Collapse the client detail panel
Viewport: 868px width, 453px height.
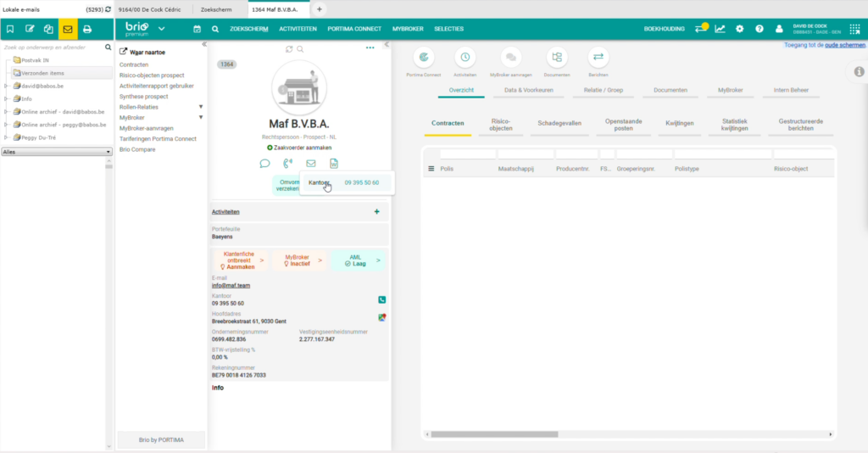[387, 44]
